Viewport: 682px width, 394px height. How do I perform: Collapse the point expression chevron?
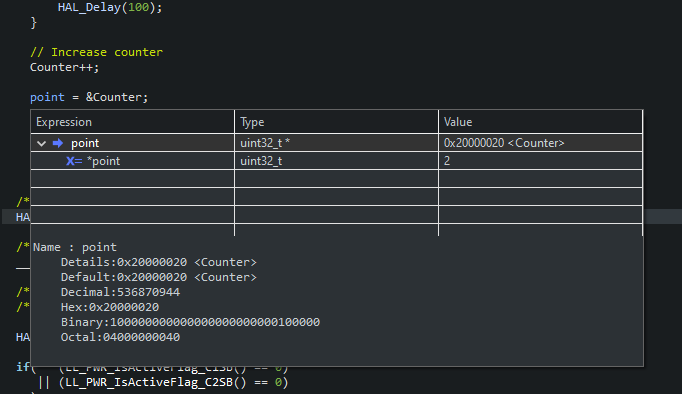click(41, 143)
